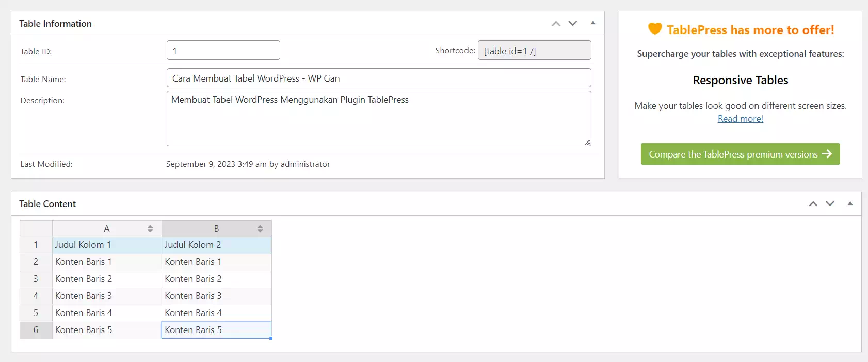Select the Shortcode field
Screen dimensions: 868x362
pos(535,50)
